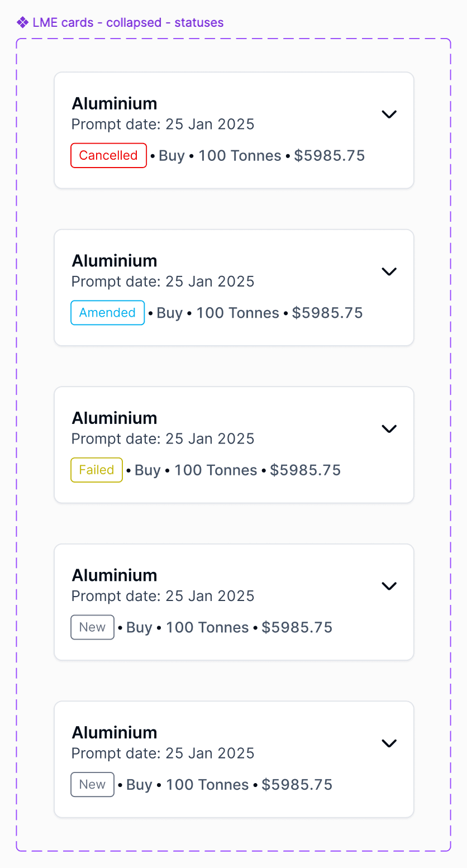Open the Failed Aluminium card chevron arrow
This screenshot has height=868, width=467.
coord(389,428)
